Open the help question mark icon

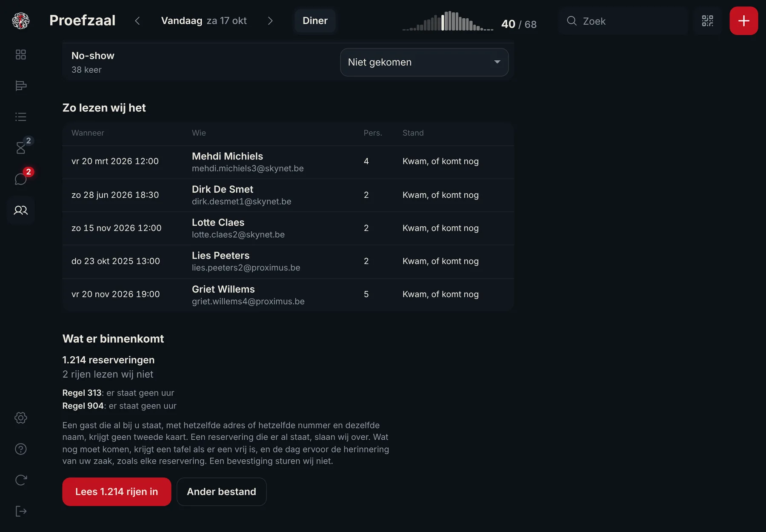point(20,449)
